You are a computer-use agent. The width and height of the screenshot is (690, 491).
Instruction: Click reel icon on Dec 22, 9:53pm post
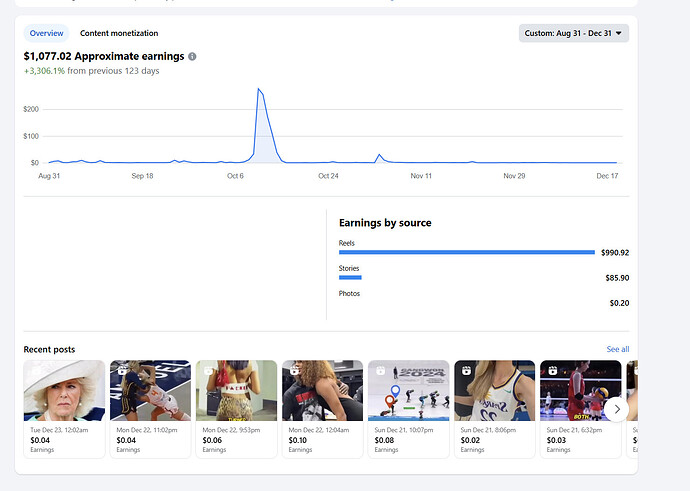coord(207,371)
